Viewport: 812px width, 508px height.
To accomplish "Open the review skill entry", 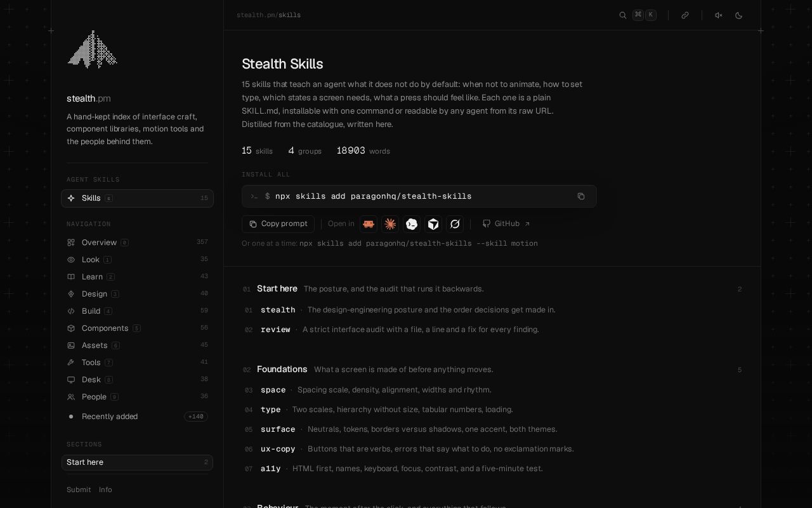I will point(492,330).
